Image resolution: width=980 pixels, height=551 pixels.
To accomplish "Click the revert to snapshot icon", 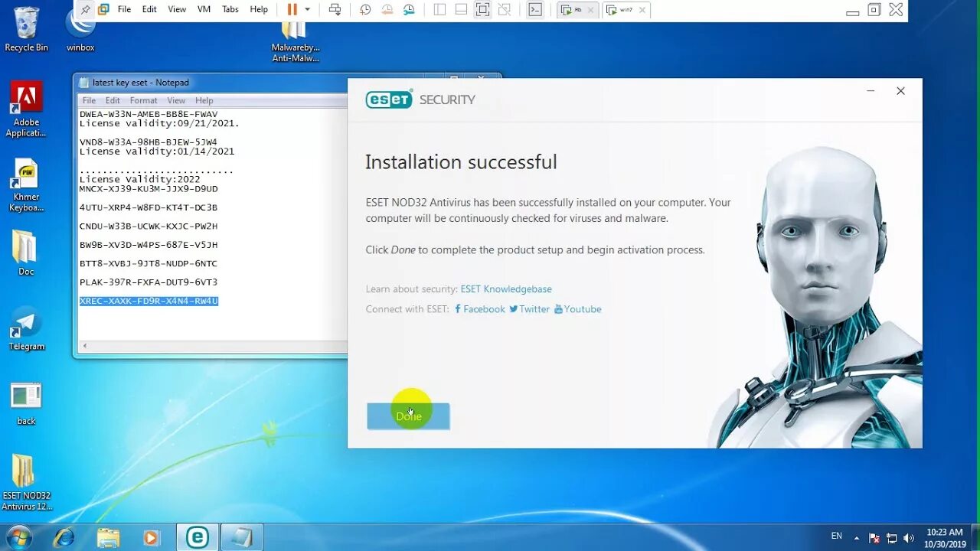I will click(x=387, y=9).
